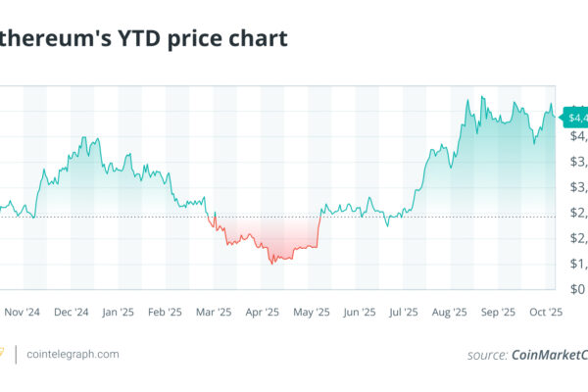Viewport: 588px width, 392px height.
Task: Click the CoinMarketCap source text
Action: [549, 355]
